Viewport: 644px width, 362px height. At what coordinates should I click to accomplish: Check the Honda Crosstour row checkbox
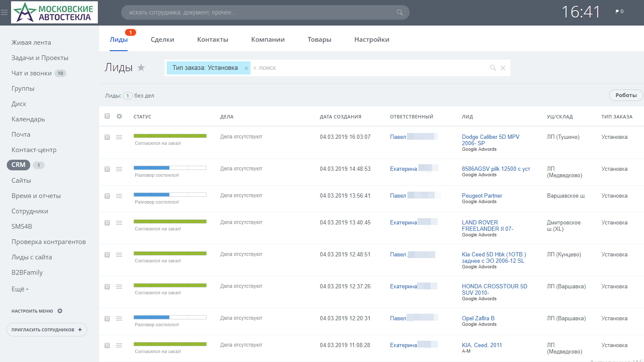[107, 287]
